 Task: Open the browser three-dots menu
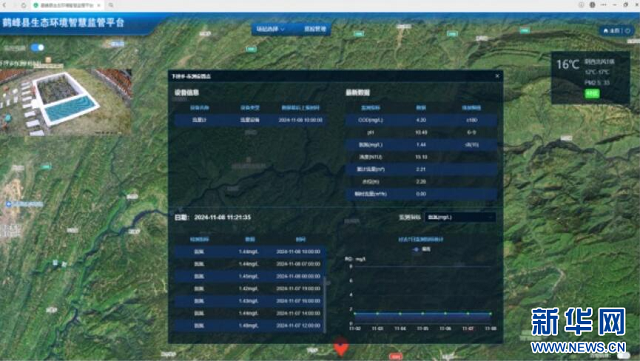pos(604,5)
